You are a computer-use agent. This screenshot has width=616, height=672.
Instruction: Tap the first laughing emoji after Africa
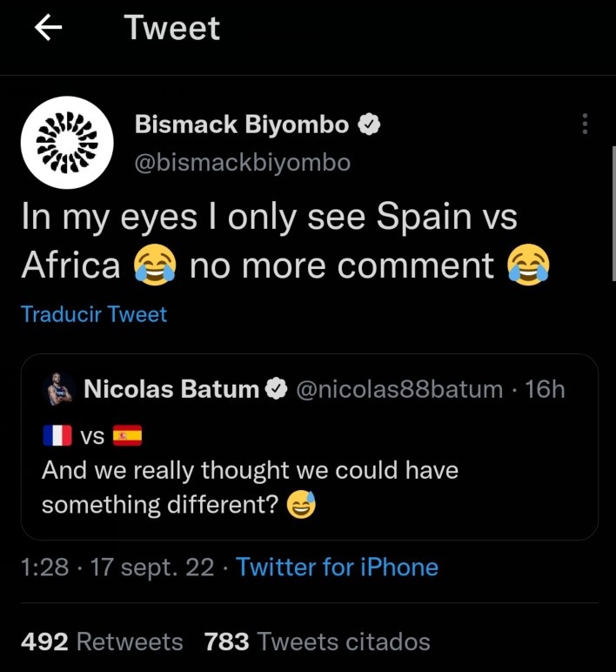pos(155,265)
